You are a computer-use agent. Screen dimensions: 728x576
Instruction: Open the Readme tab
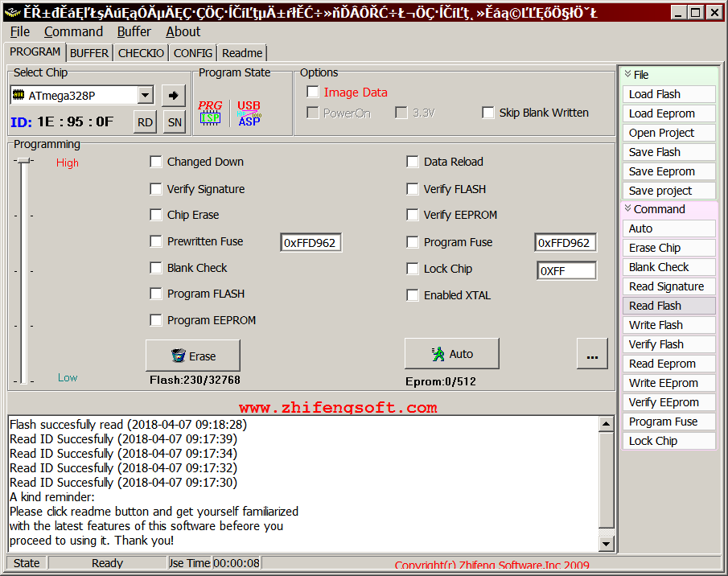click(242, 53)
